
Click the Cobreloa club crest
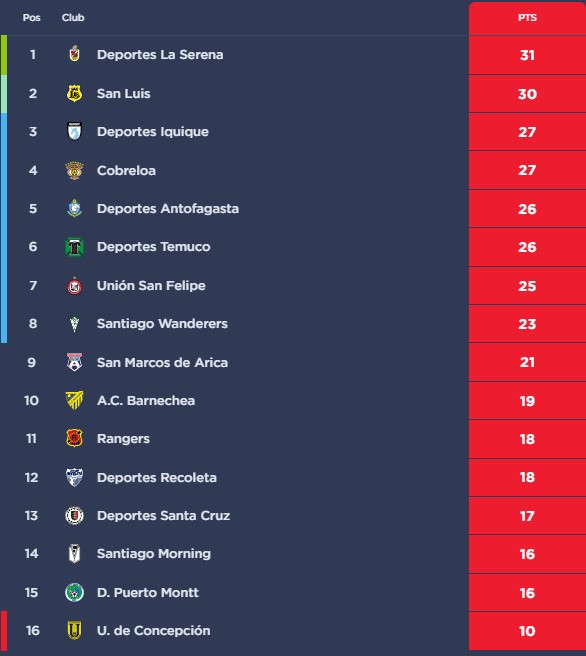[74, 170]
